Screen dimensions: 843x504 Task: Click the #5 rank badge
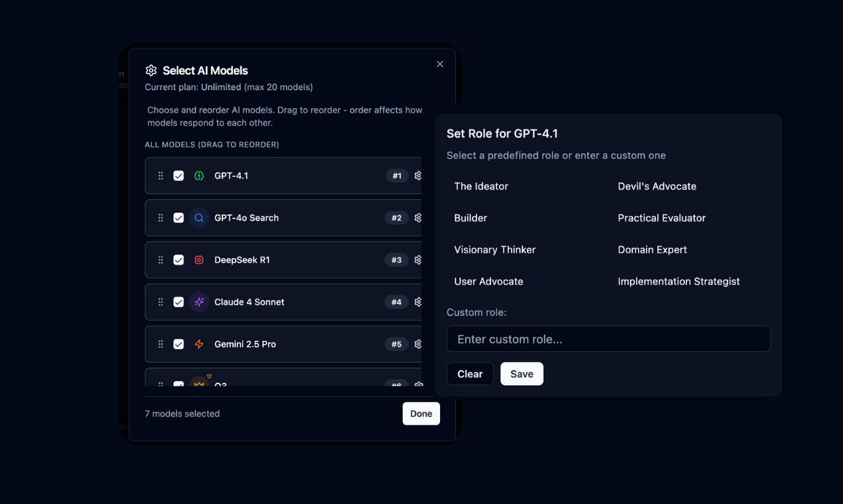pyautogui.click(x=396, y=344)
